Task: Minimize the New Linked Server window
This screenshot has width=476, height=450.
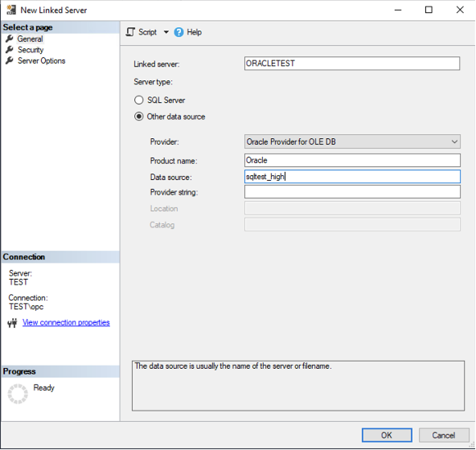Action: [x=398, y=10]
